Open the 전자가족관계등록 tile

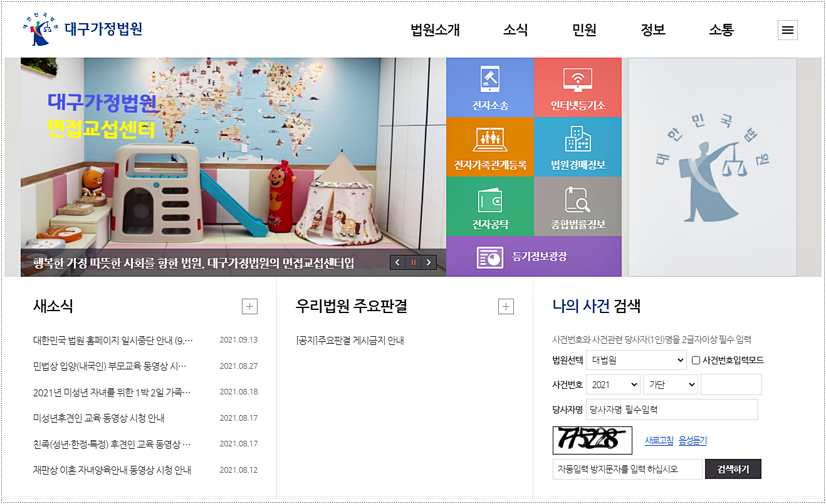[x=490, y=147]
